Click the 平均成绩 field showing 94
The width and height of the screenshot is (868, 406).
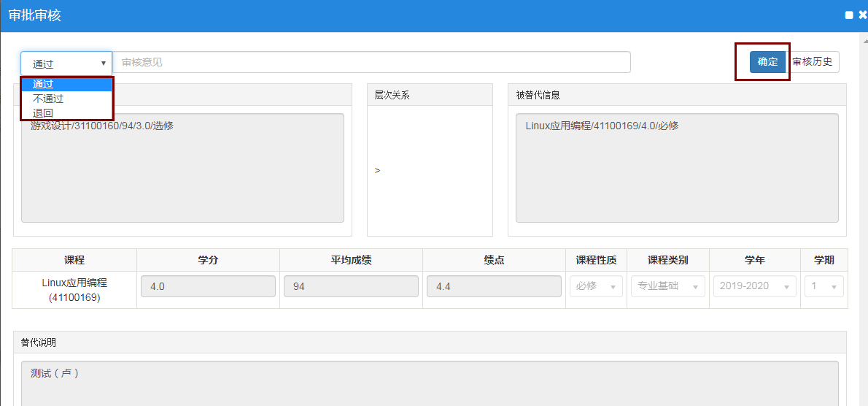(x=351, y=286)
